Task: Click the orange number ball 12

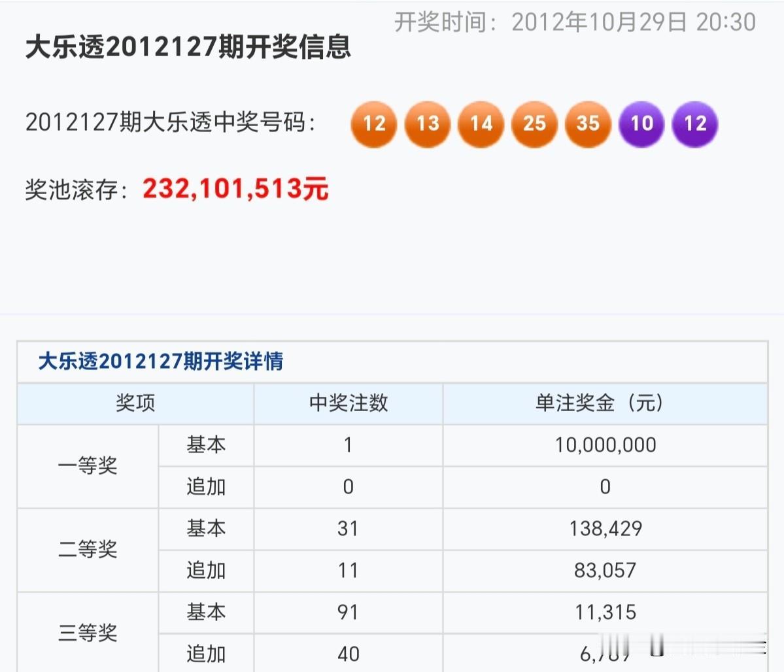Action: (373, 124)
